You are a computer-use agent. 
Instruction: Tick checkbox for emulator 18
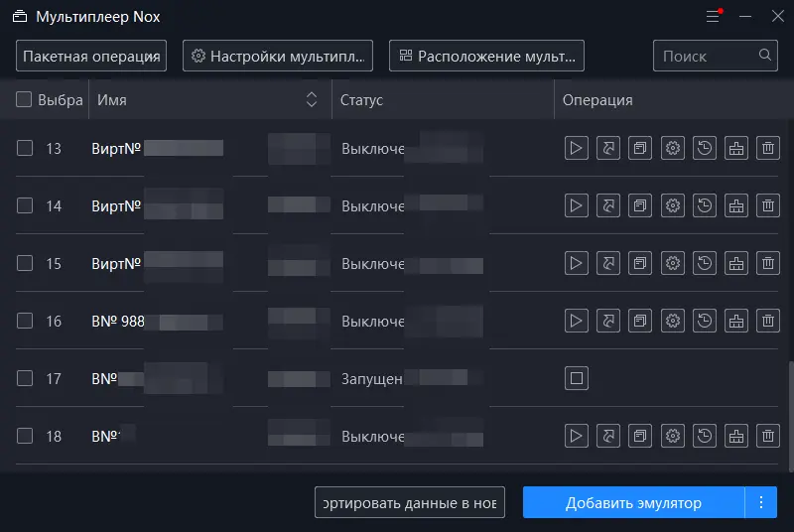24,436
